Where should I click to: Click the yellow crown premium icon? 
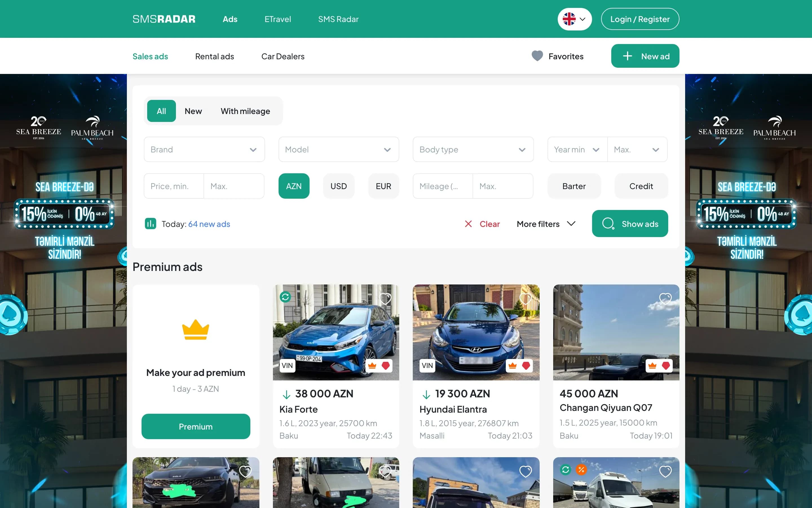tap(196, 330)
